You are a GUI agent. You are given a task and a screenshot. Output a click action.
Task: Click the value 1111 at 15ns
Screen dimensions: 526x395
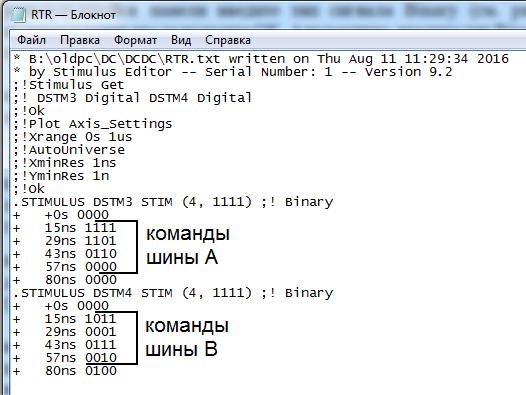(100, 228)
